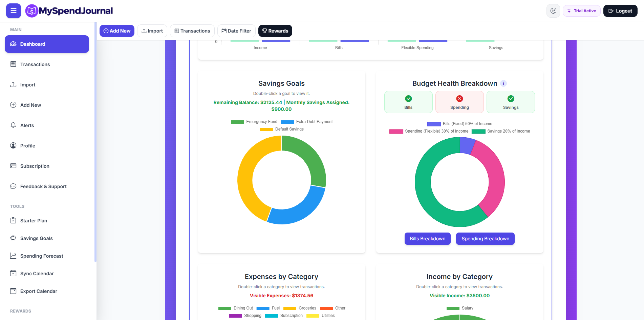
Task: Click the Add New plus-circle sidebar icon
Action: click(13, 105)
